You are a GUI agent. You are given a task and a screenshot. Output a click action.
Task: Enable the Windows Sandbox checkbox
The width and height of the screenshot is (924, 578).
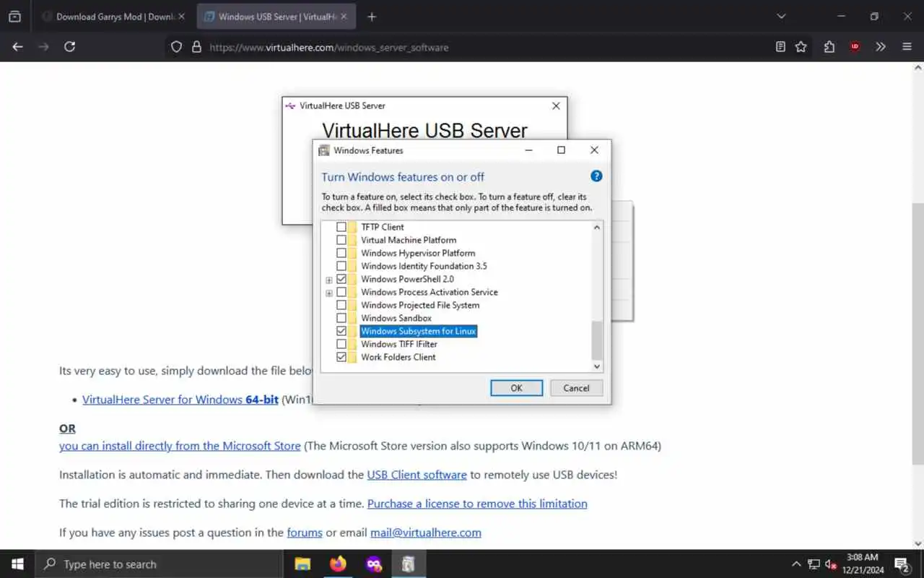(x=341, y=318)
